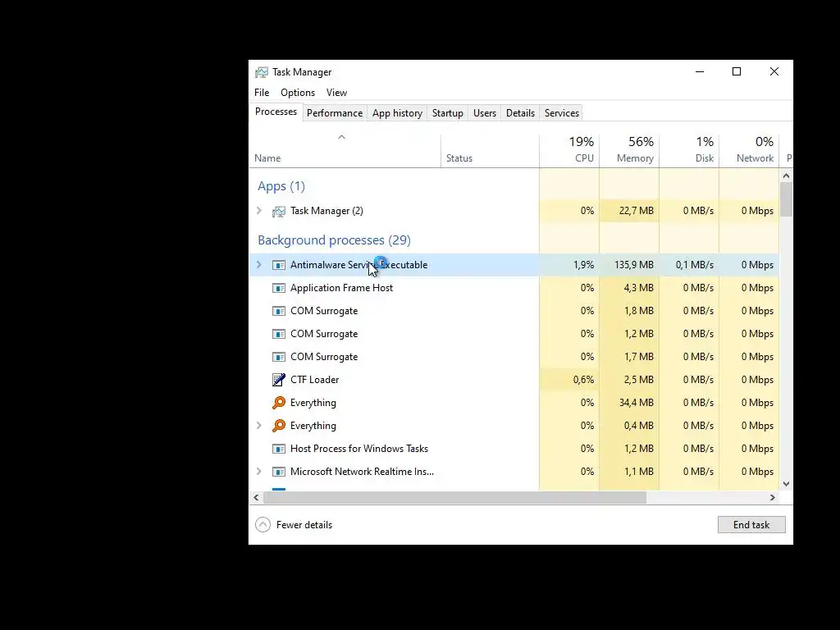Switch to the Startup tab
Screen dimensions: 840x630
tap(447, 113)
